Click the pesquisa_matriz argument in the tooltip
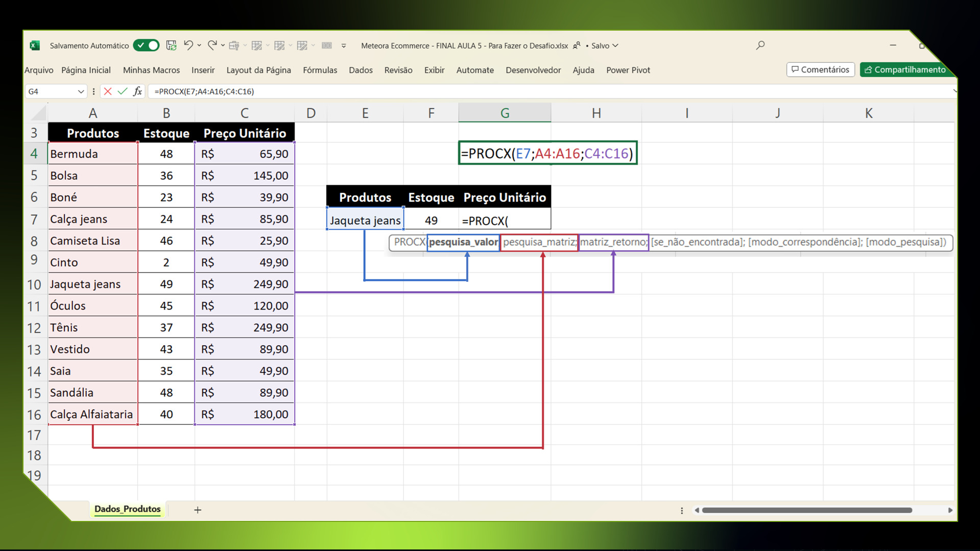Image resolution: width=980 pixels, height=551 pixels. [x=540, y=242]
